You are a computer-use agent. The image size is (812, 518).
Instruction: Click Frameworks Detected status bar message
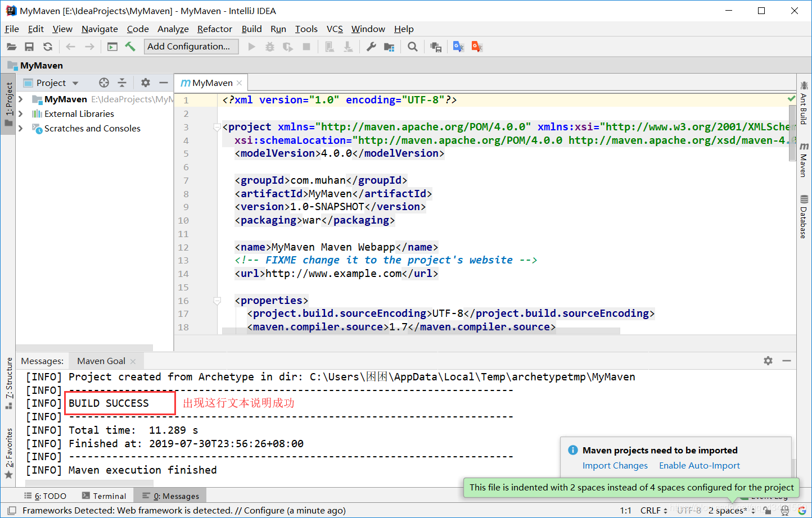[x=184, y=511]
